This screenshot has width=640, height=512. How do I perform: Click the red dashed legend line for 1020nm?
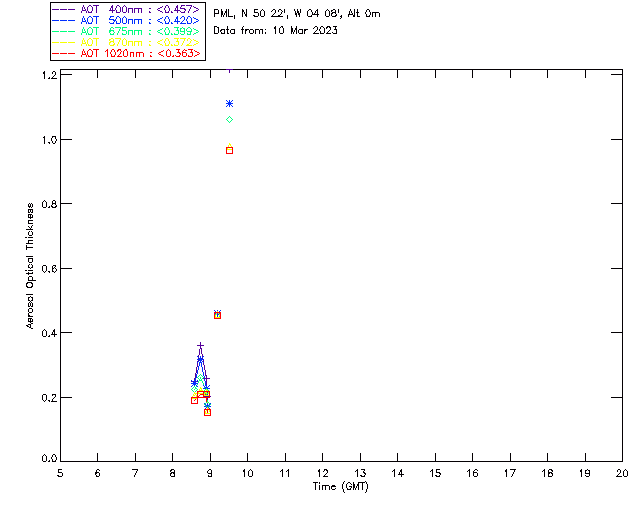[64, 53]
